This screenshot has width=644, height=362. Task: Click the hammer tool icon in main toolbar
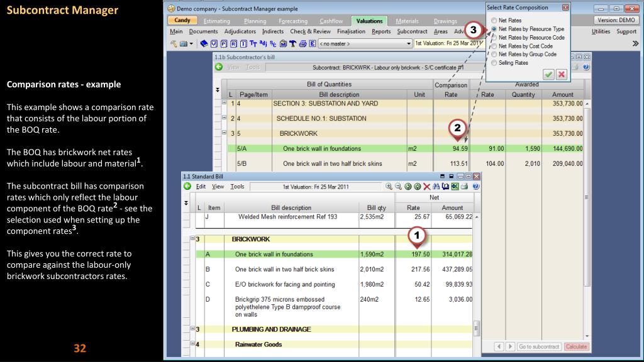pos(174,43)
